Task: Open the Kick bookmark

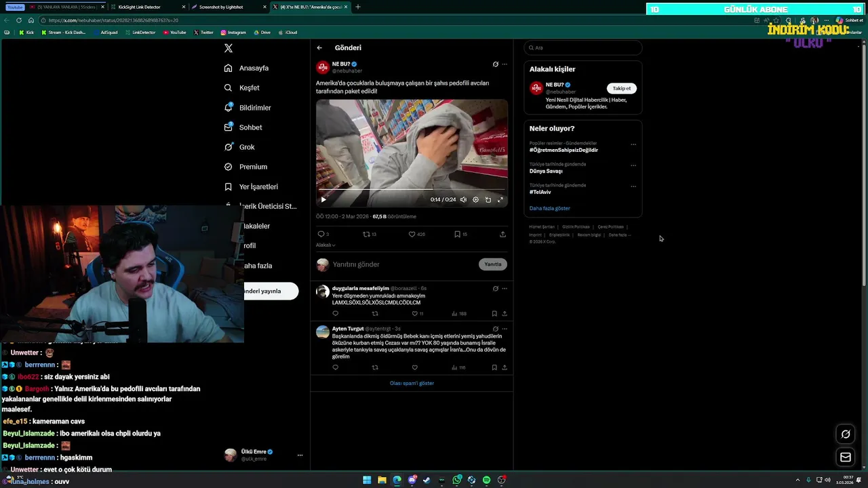Action: (26, 33)
